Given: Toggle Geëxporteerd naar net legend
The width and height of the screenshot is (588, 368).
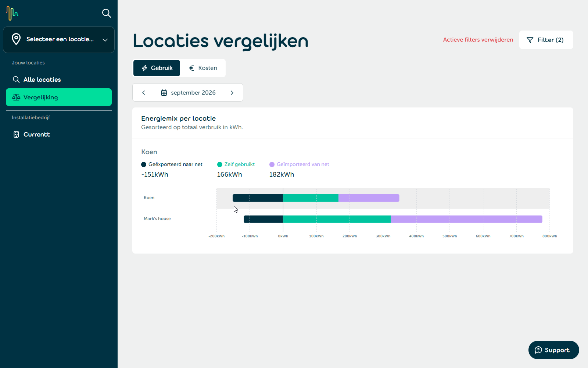Looking at the screenshot, I should (x=172, y=164).
